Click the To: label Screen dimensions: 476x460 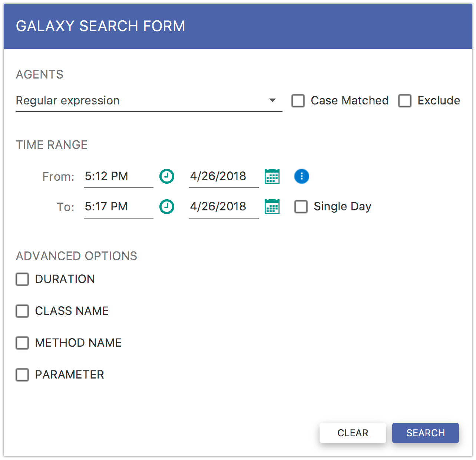point(66,207)
